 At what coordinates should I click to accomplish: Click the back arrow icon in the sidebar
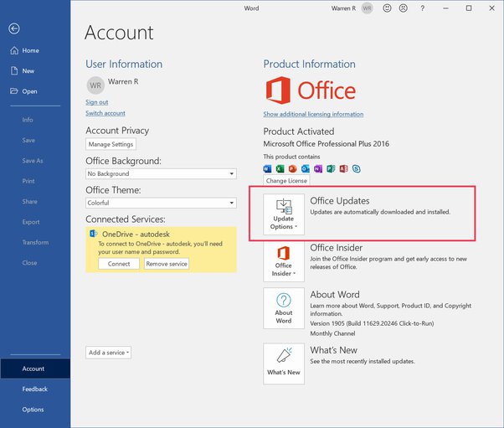[x=14, y=28]
